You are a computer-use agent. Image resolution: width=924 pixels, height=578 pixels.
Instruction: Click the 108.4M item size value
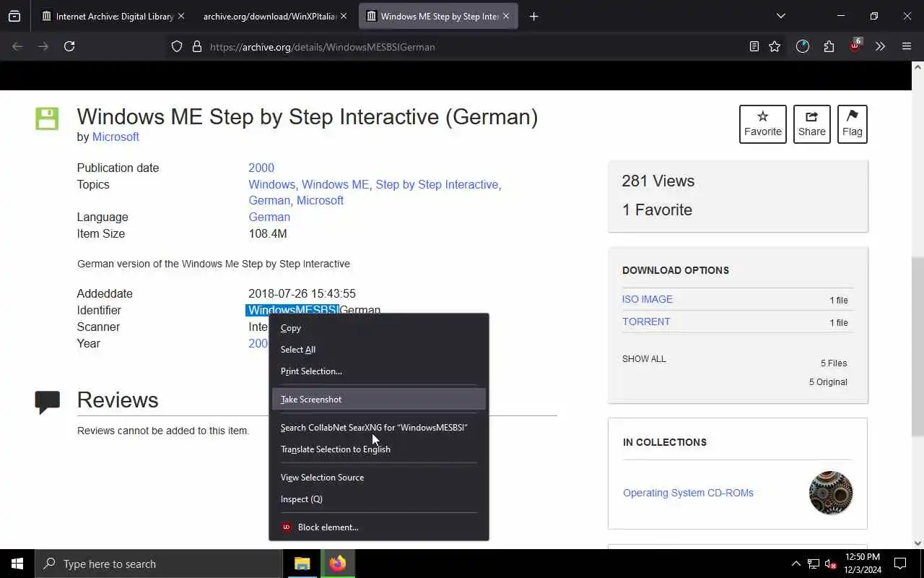pyautogui.click(x=268, y=233)
